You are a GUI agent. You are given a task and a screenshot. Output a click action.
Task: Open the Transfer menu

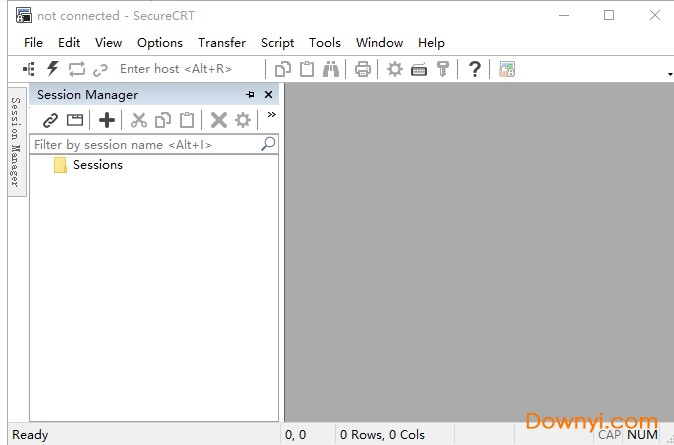221,43
